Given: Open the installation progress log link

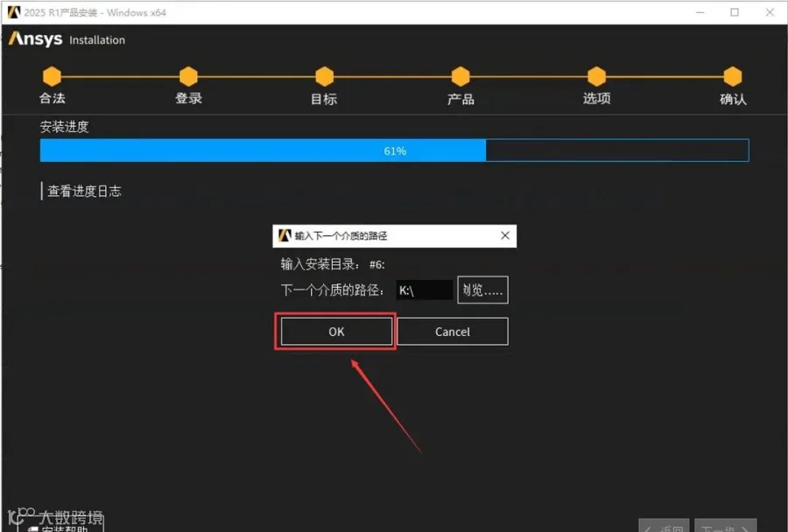Looking at the screenshot, I should (84, 191).
